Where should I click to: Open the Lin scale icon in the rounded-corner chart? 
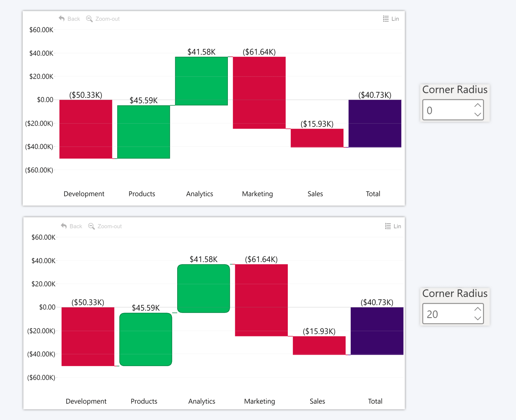[x=388, y=226]
